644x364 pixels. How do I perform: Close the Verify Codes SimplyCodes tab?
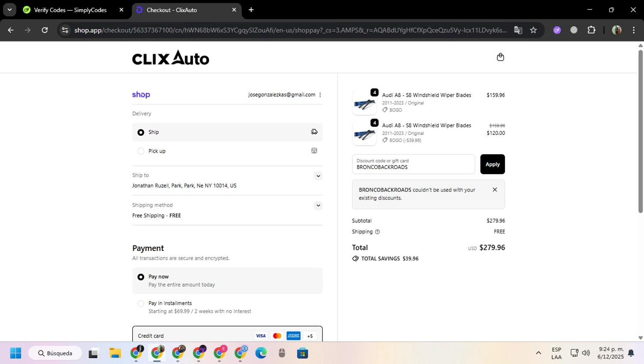[x=122, y=10]
